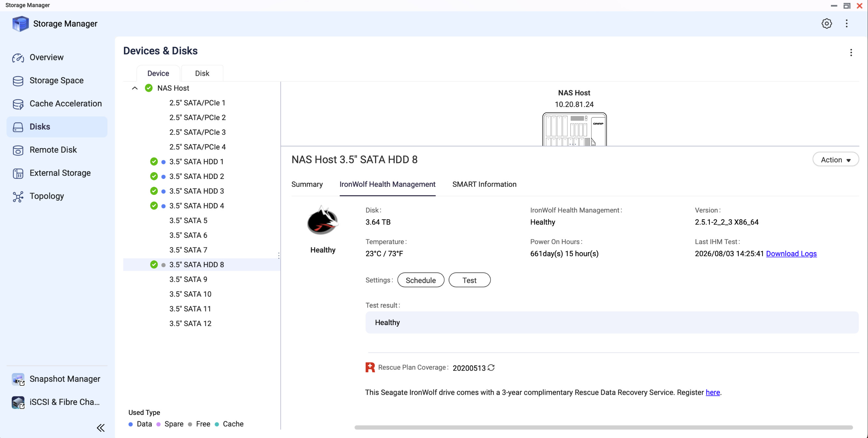The width and height of the screenshot is (868, 438).
Task: Click the green health check on SATA HDD 3
Action: click(154, 191)
